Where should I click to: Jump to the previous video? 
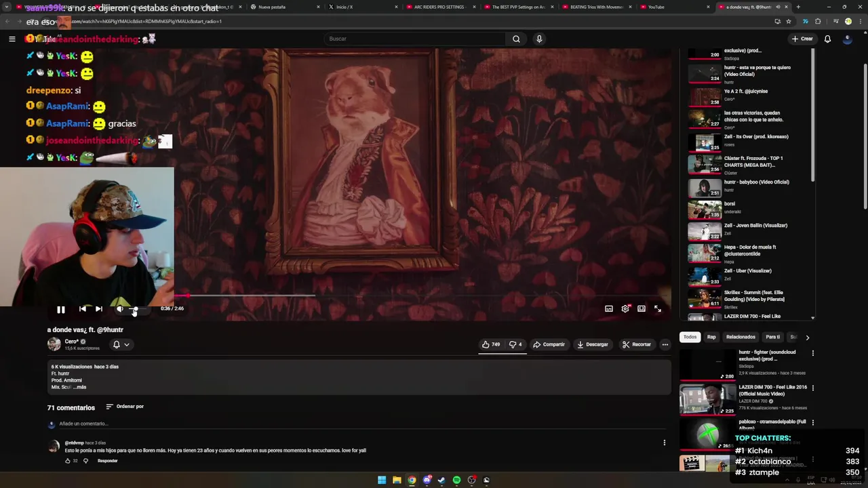83,309
